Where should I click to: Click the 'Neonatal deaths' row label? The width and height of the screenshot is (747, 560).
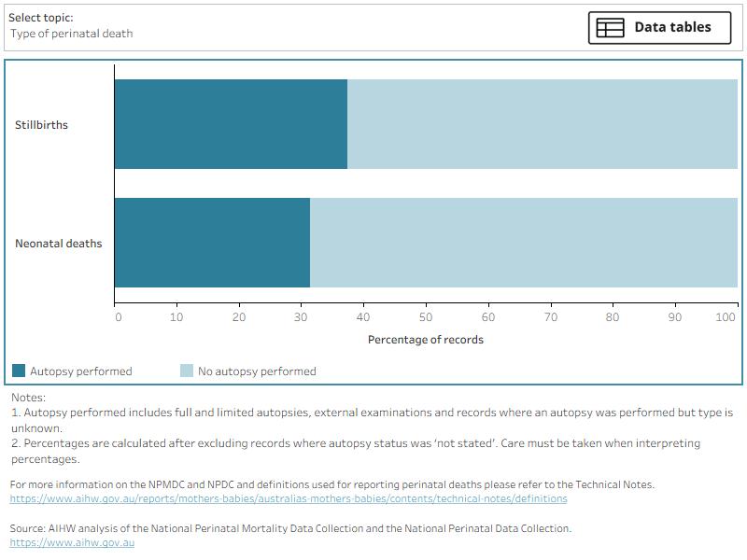[x=59, y=244]
